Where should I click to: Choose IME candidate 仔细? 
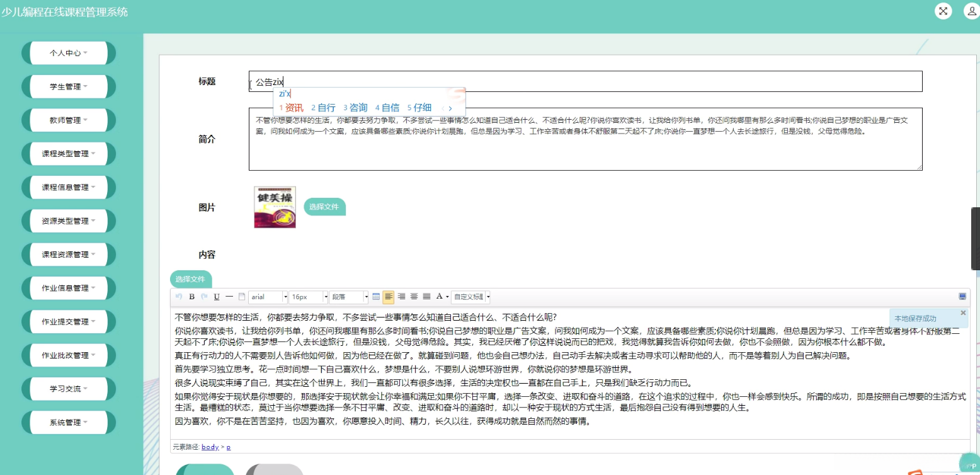pos(419,108)
